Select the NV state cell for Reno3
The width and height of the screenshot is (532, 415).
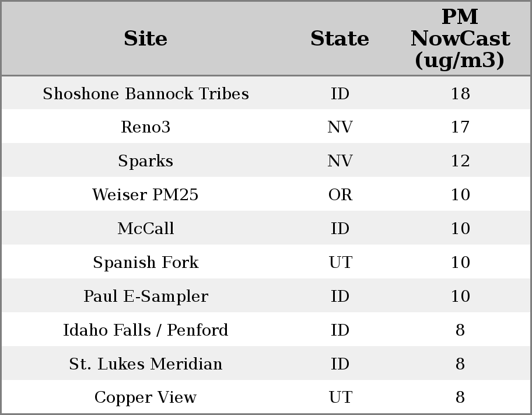point(340,127)
